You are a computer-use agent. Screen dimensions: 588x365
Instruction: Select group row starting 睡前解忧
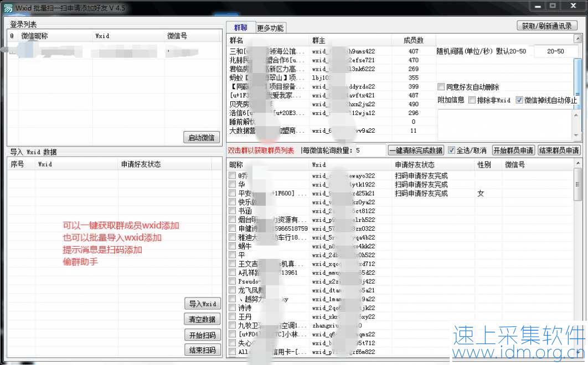pyautogui.click(x=331, y=122)
